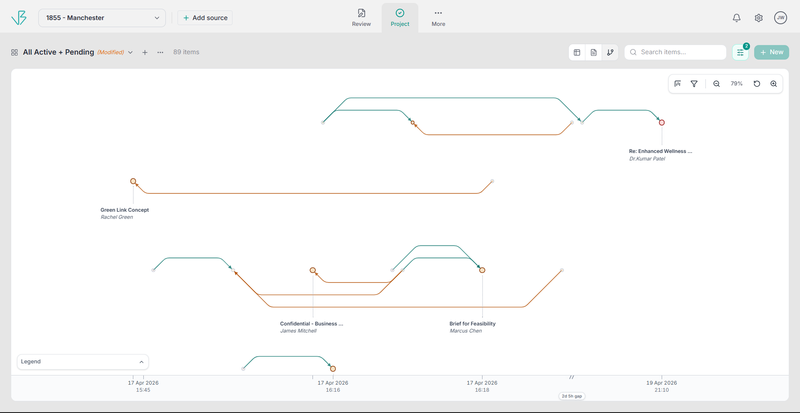
Task: Expand the Legend panel
Action: click(x=83, y=361)
